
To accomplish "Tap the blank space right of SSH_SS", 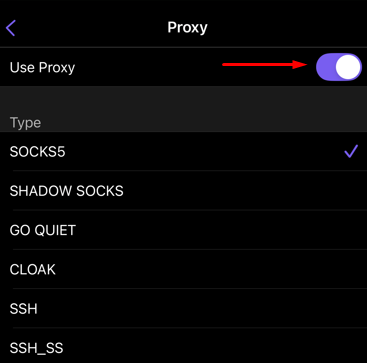I will pyautogui.click(x=215, y=347).
